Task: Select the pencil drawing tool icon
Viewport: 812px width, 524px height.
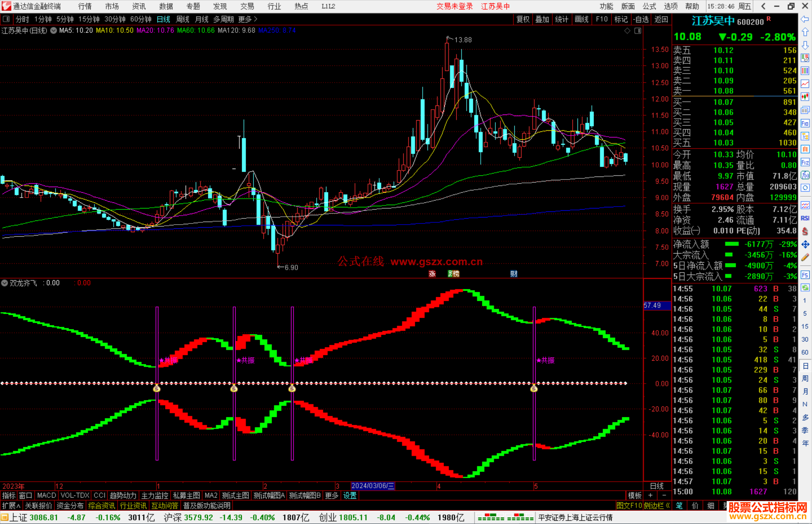Action: pyautogui.click(x=805, y=257)
